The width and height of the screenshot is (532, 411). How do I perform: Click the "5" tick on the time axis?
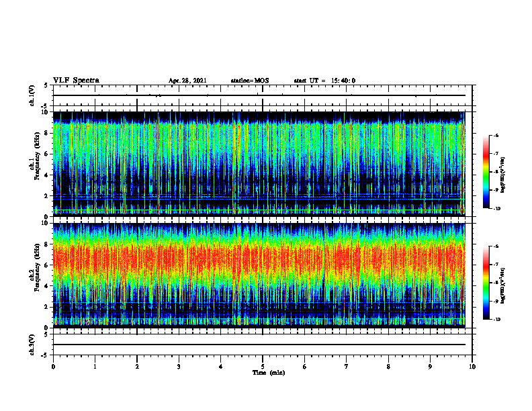coord(263,367)
